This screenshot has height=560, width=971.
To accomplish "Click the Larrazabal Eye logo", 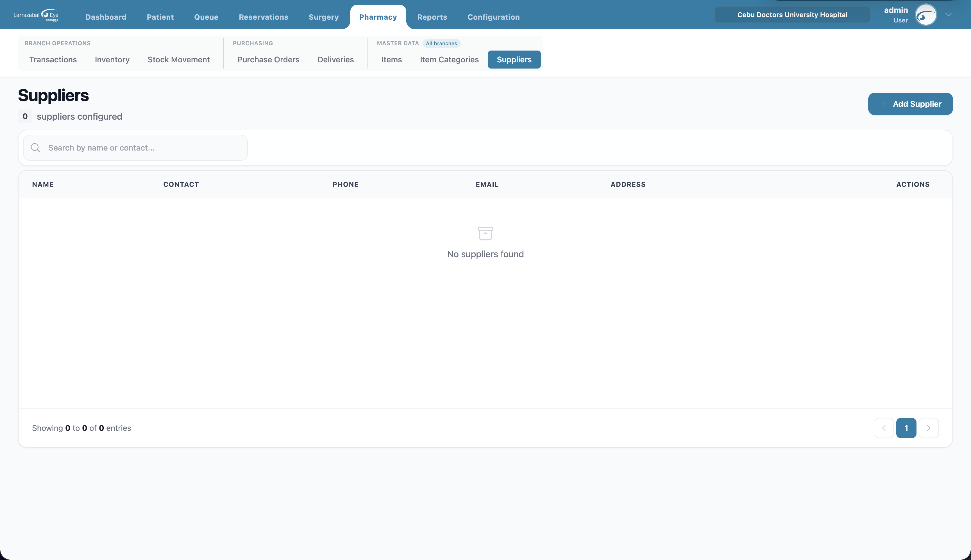I will (36, 15).
